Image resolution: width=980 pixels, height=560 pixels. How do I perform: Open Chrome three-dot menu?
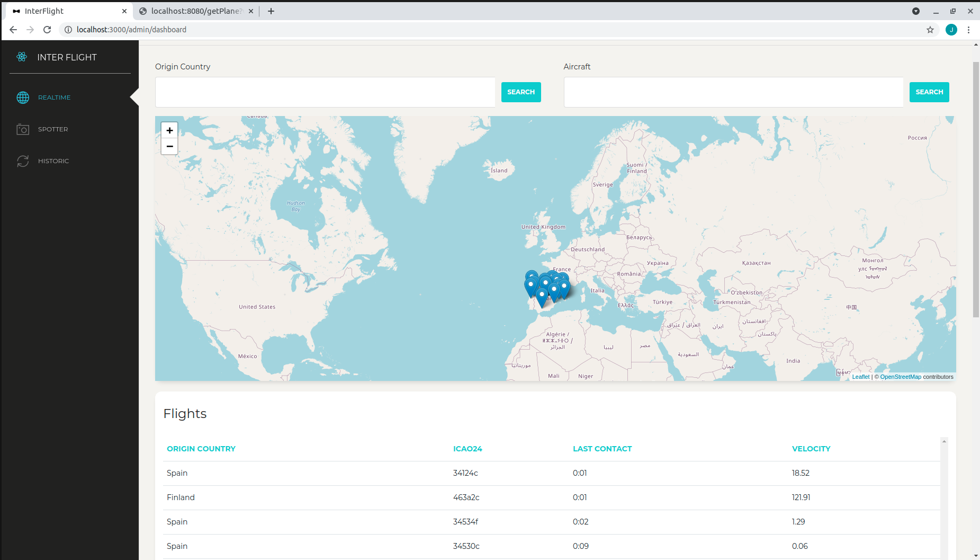coord(968,30)
